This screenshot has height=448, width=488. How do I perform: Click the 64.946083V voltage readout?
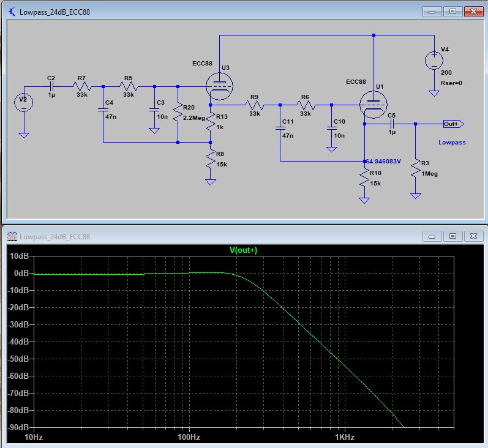coord(383,161)
